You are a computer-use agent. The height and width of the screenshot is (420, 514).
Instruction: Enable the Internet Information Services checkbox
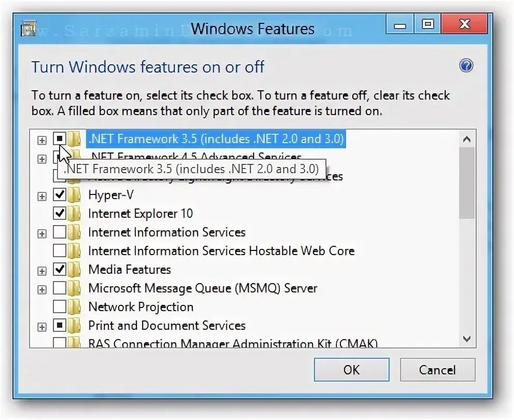click(x=60, y=232)
